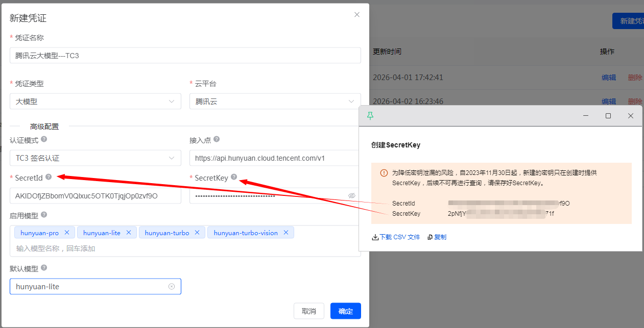Click the help icon next to 默认模型
644x328 pixels.
pos(44,268)
